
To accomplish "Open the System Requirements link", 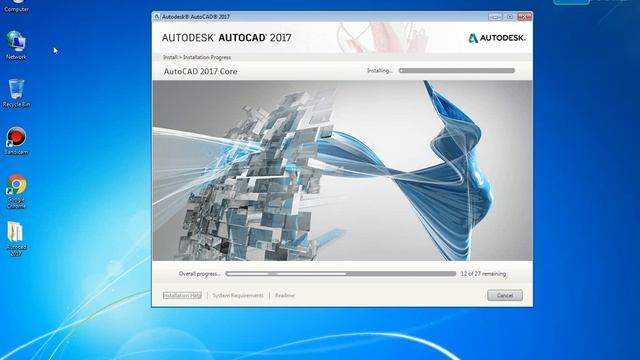I will point(238,295).
